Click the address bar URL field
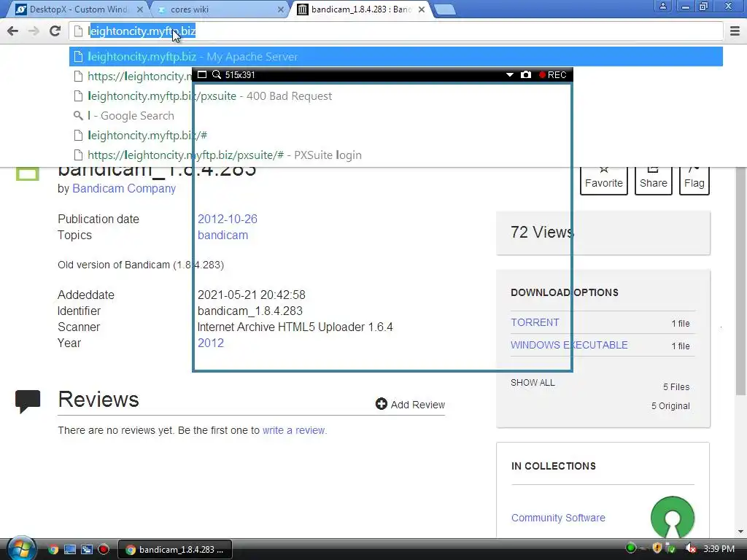The image size is (747, 560). click(x=398, y=31)
